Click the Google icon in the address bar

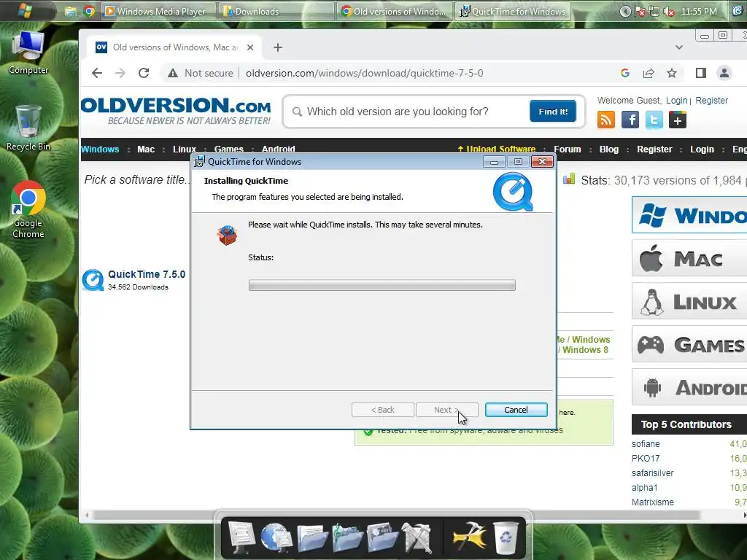(x=625, y=73)
